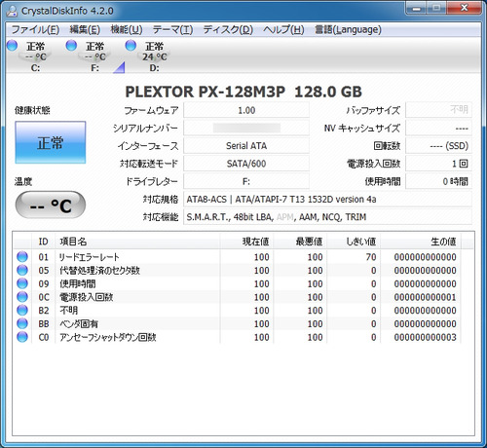The height and width of the screenshot is (448, 487).
Task: Click the 24 °C temperature of drive D:
Action: pyautogui.click(x=155, y=56)
